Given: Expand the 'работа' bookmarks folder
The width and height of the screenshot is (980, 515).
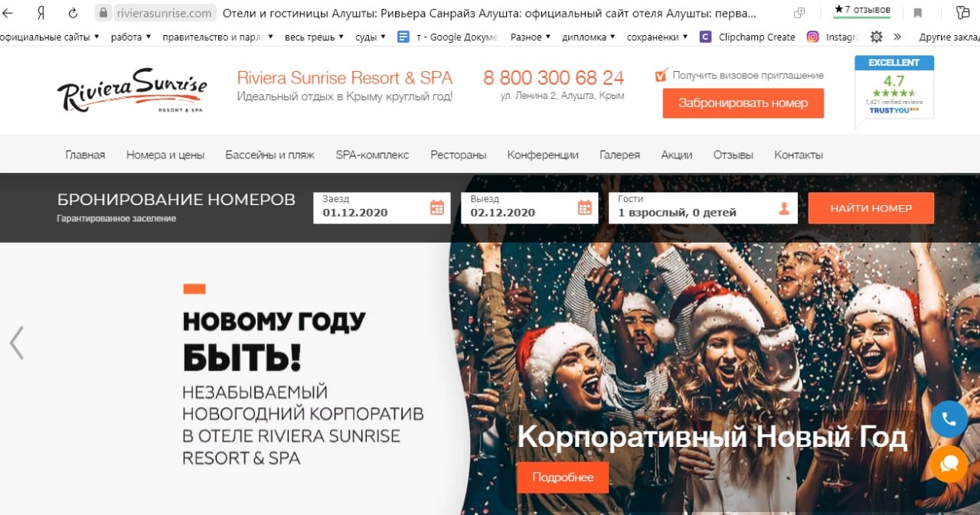Looking at the screenshot, I should (x=131, y=37).
